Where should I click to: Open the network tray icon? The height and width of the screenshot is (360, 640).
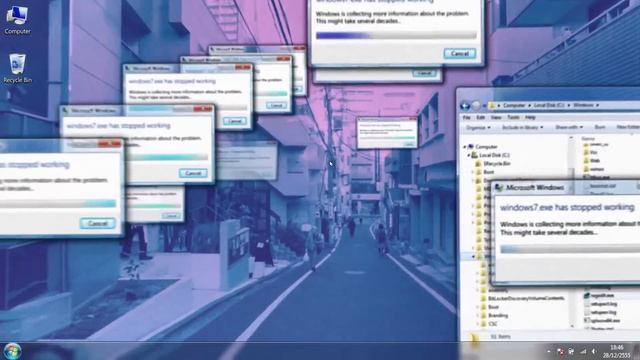(583, 351)
